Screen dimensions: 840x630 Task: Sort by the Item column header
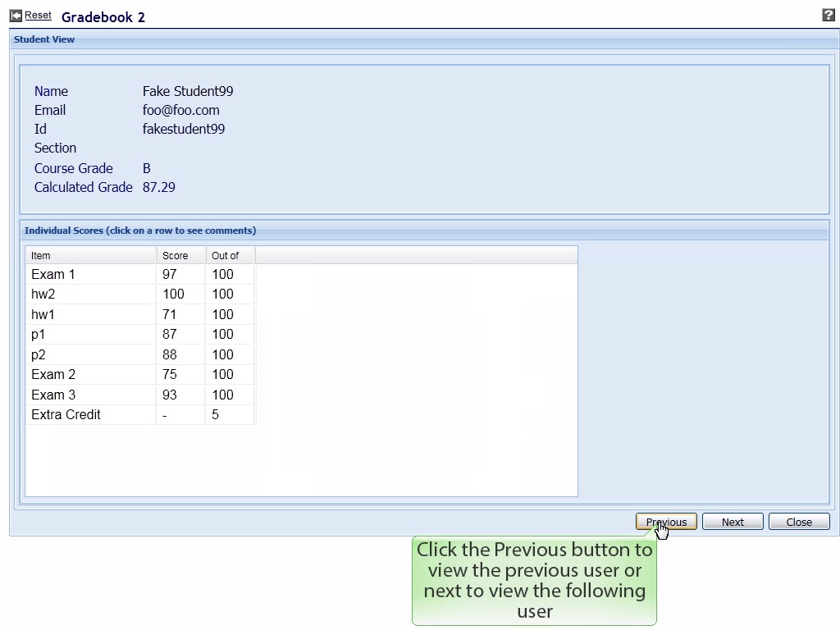(90, 256)
